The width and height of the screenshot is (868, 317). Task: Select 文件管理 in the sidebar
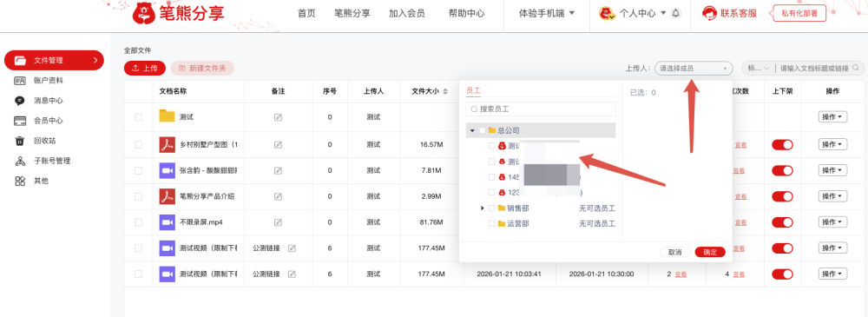click(54, 60)
